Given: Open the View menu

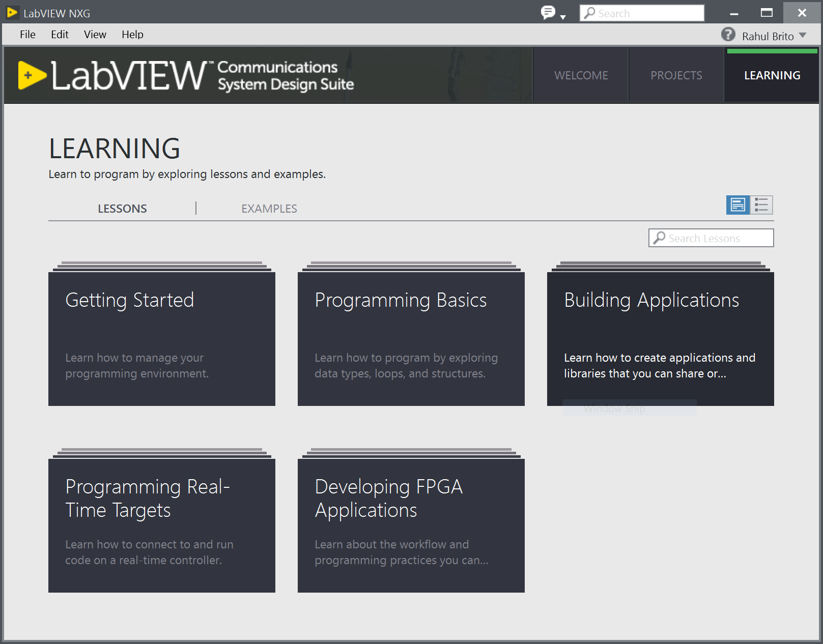Looking at the screenshot, I should pyautogui.click(x=95, y=35).
